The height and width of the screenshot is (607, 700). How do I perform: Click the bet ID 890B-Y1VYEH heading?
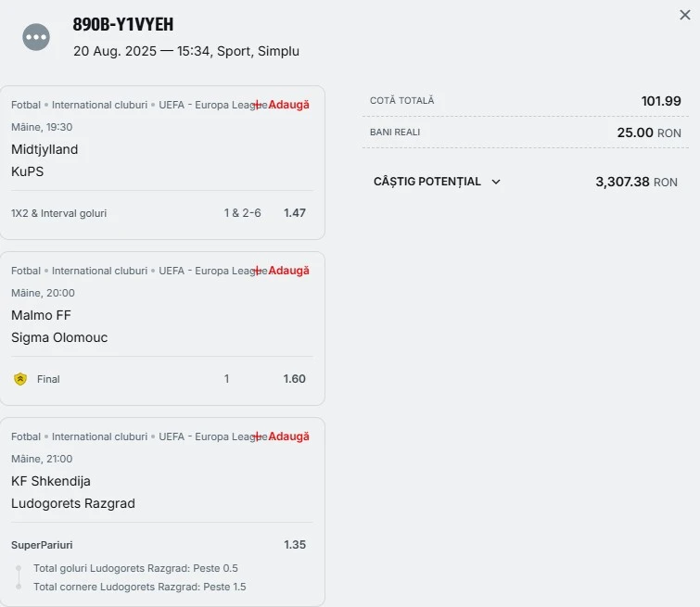tap(123, 24)
